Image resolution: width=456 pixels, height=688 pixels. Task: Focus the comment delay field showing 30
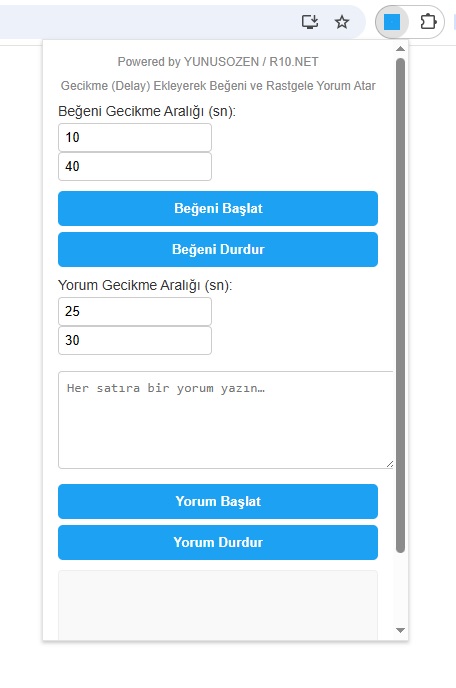click(x=135, y=340)
